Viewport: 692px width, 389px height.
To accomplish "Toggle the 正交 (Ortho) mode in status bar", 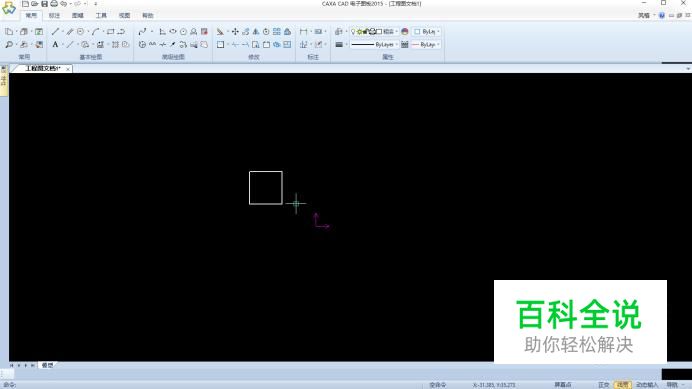I will click(x=603, y=385).
